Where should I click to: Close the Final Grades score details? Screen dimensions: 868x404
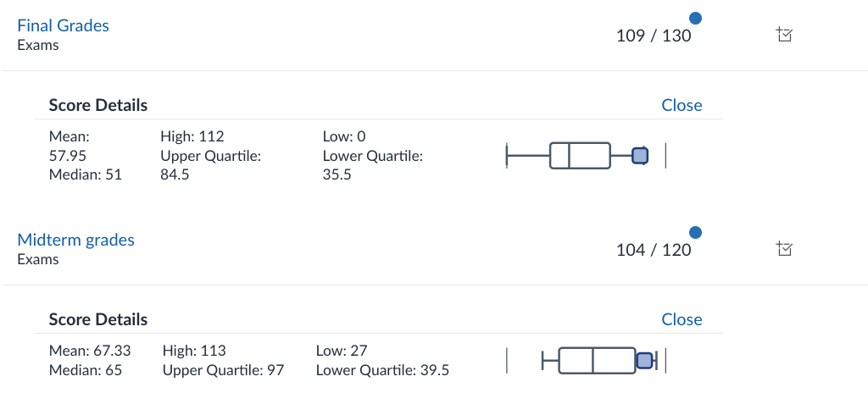[682, 105]
